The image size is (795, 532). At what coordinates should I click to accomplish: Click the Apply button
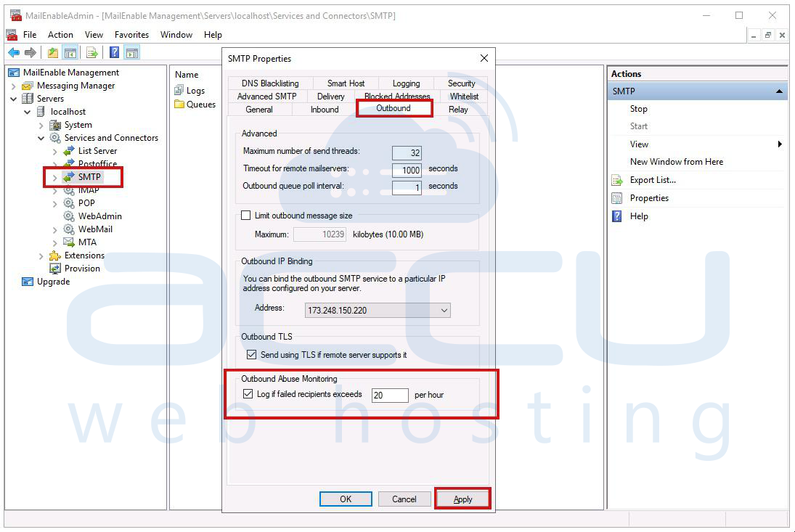point(462,499)
